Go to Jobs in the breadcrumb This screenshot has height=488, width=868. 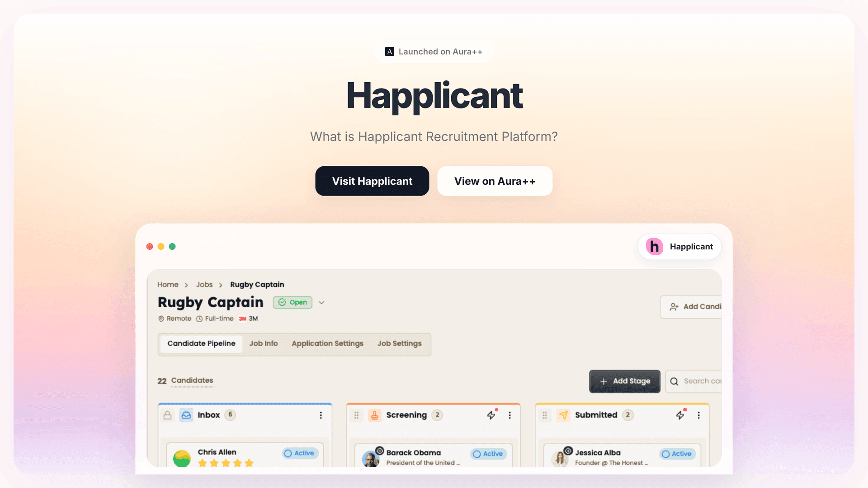(x=204, y=285)
